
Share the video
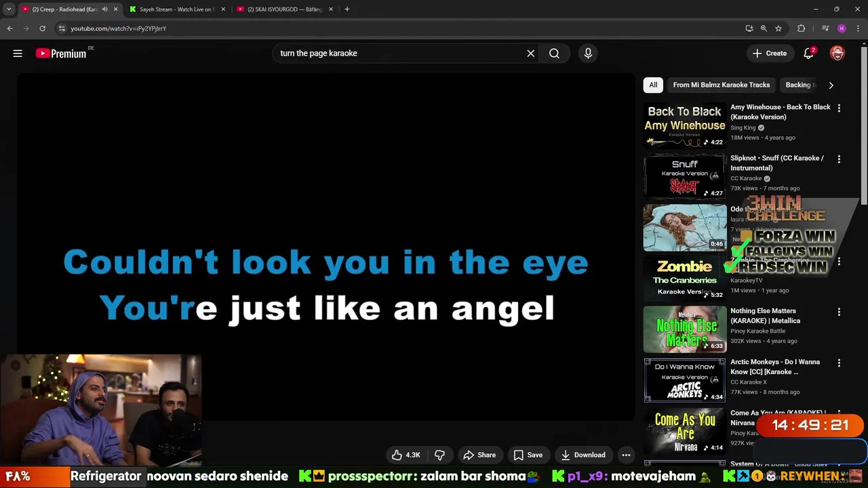pos(479,455)
